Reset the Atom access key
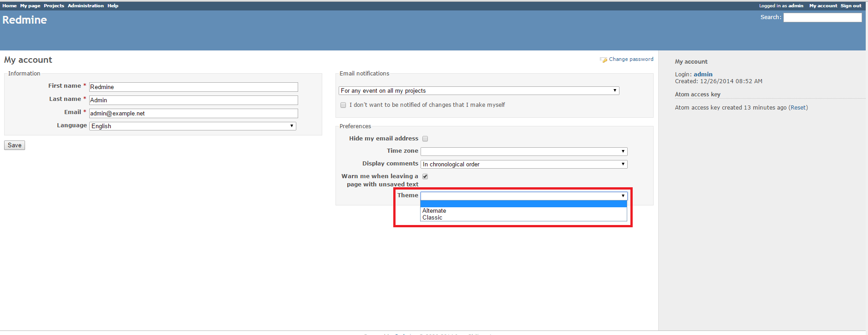The width and height of the screenshot is (868, 335). [798, 108]
